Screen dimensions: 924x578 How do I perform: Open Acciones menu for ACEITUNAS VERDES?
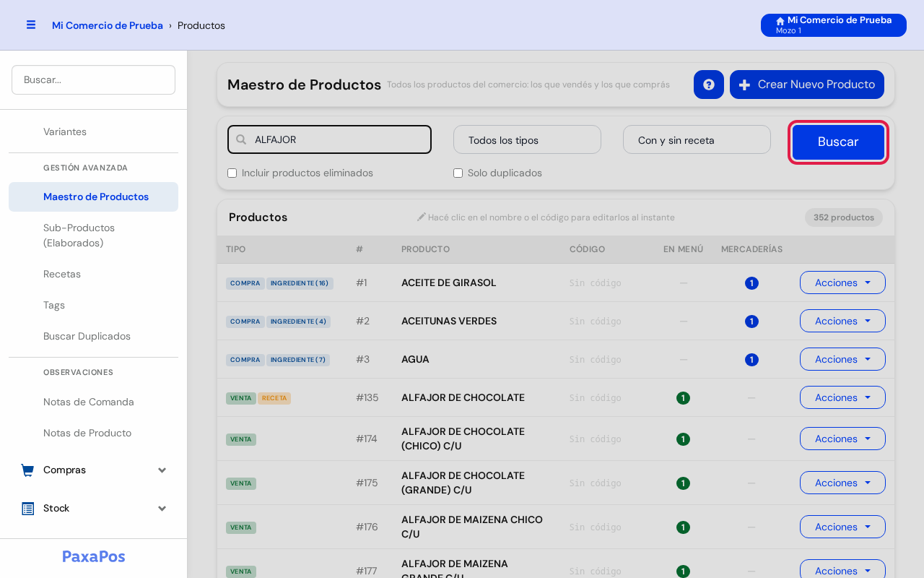click(842, 321)
